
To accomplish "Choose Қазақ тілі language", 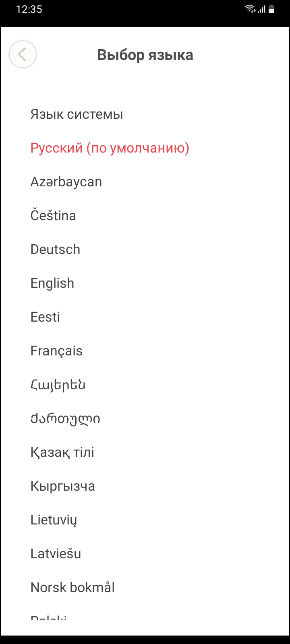I will (x=62, y=452).
